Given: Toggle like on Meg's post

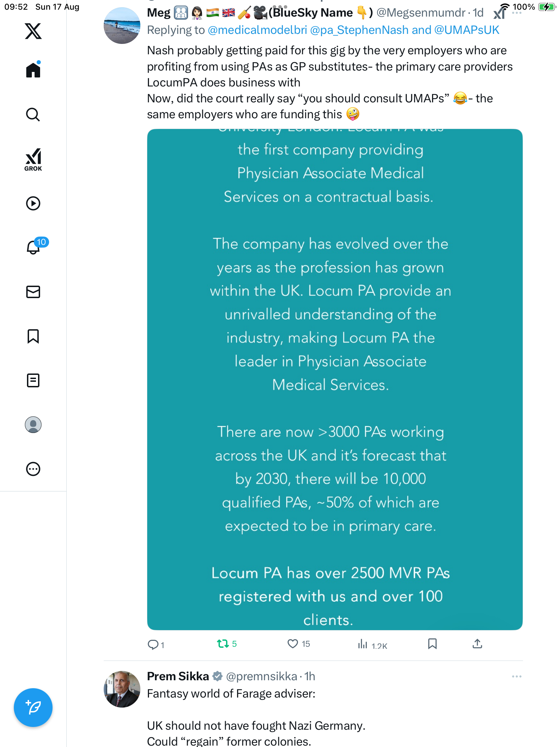Looking at the screenshot, I should [293, 644].
